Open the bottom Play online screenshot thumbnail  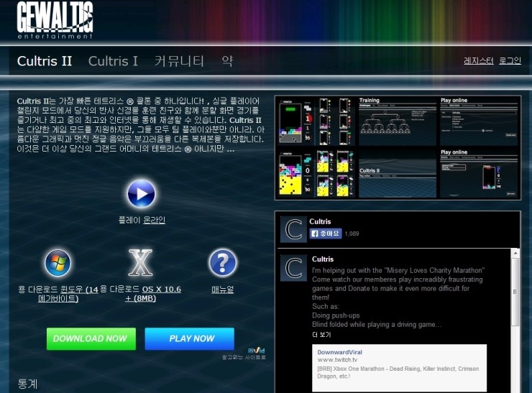click(x=479, y=173)
